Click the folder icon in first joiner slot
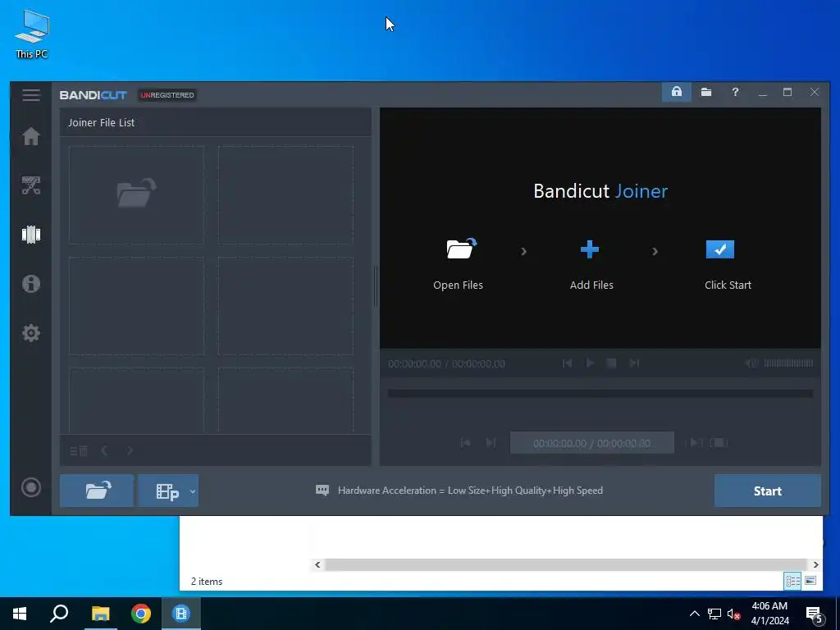 click(137, 193)
